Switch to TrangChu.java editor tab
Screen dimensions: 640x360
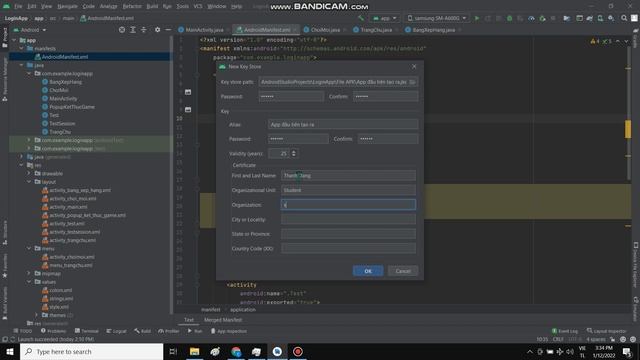click(376, 30)
